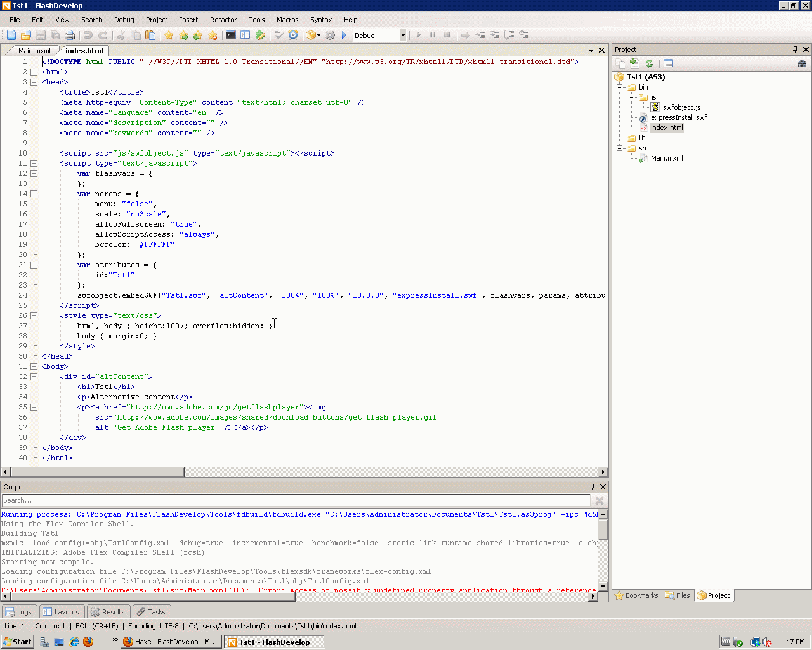Click the green Refresh icon in Project panel
This screenshot has height=650, width=812.
click(649, 63)
